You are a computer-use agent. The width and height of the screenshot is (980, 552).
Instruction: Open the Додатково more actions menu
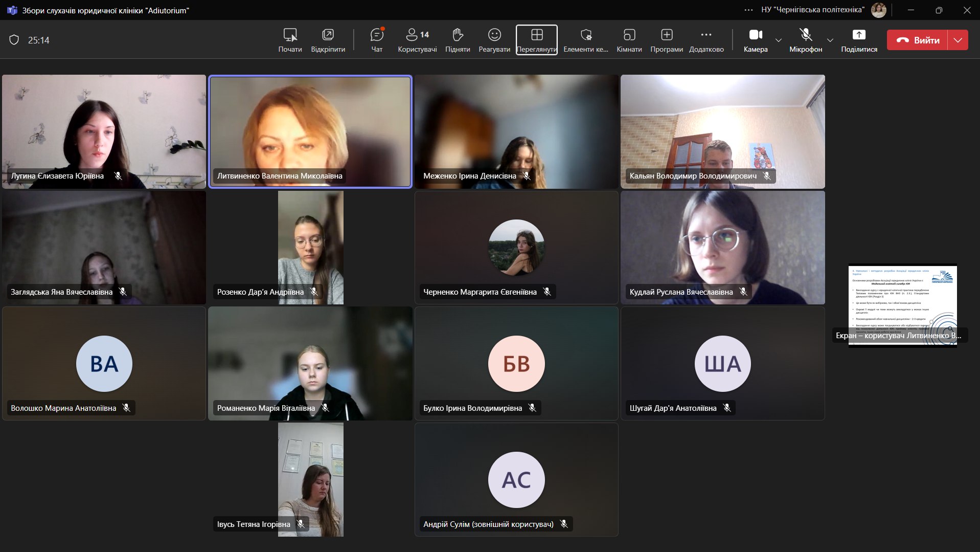click(x=706, y=40)
